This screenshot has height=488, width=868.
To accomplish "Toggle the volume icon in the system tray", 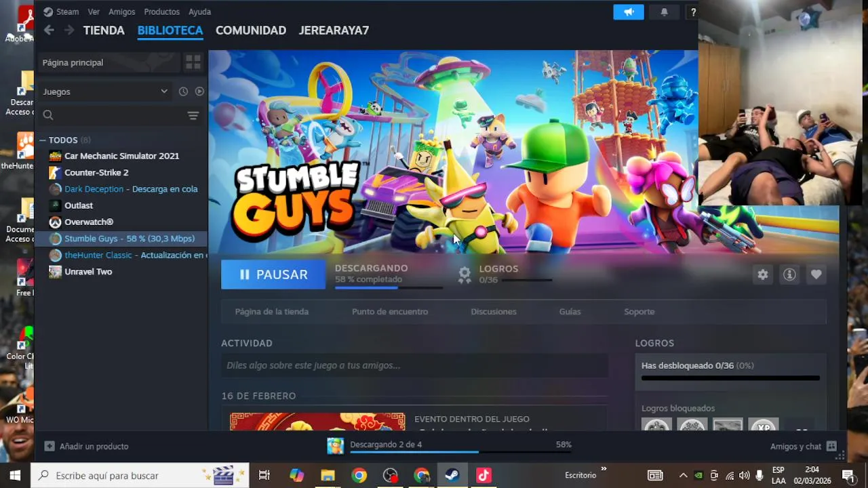I will click(x=744, y=475).
